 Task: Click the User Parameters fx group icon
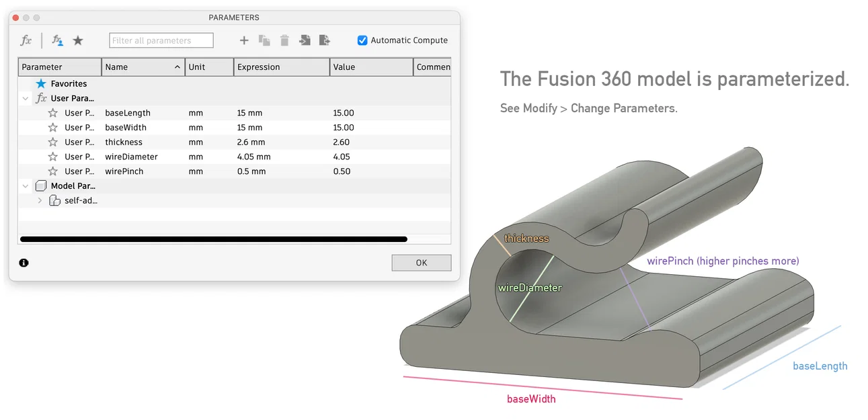(x=41, y=98)
